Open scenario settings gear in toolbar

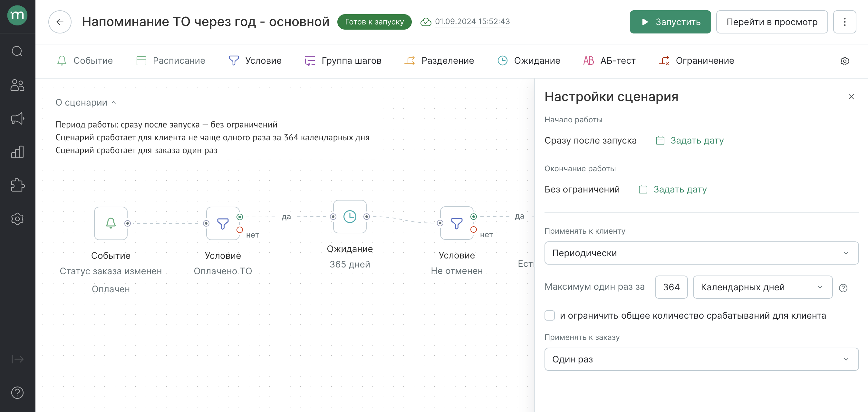[844, 61]
